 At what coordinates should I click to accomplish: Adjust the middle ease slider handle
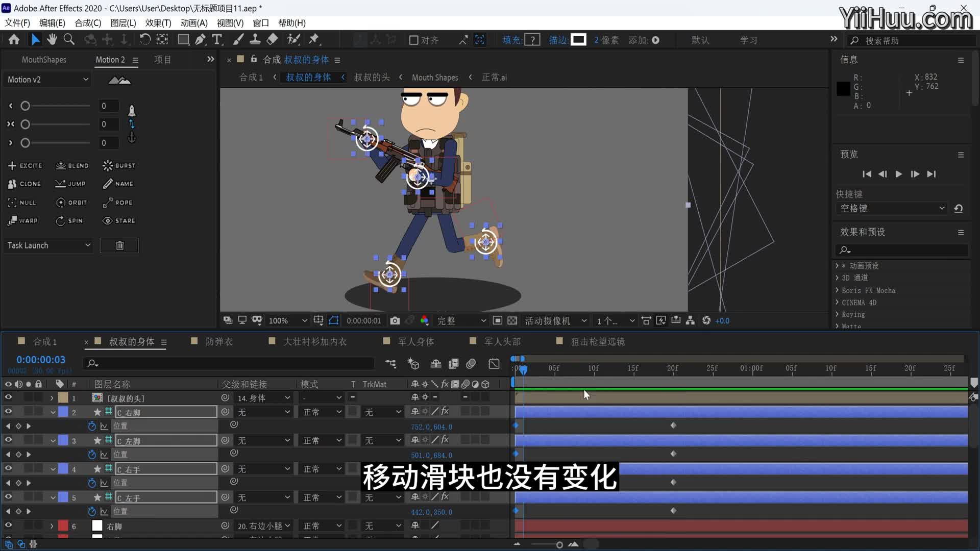tap(25, 124)
